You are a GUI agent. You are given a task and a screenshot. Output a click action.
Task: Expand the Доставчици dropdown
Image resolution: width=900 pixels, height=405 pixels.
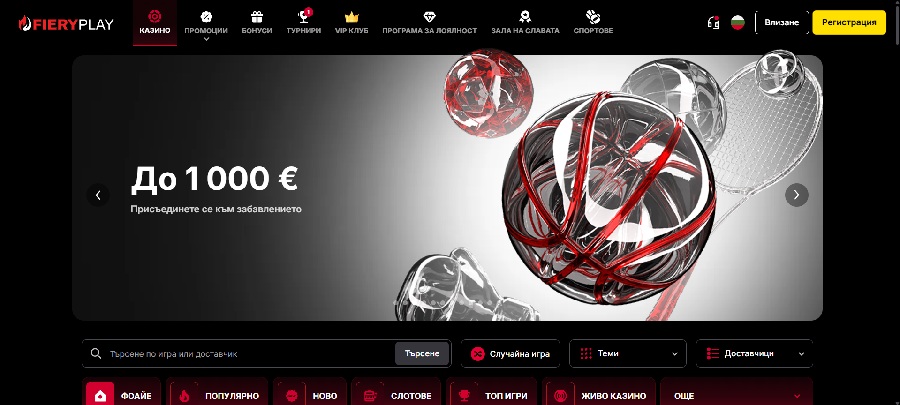pos(754,354)
